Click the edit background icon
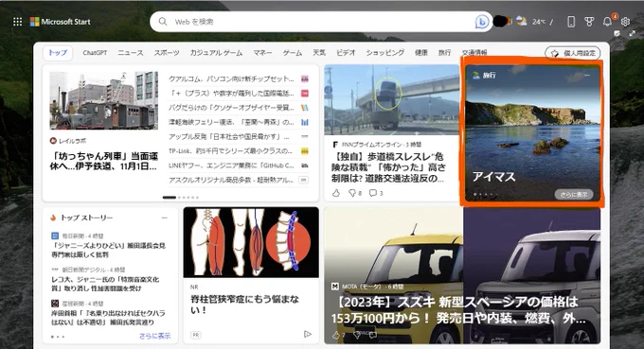The width and height of the screenshot is (644, 349). 617,34
